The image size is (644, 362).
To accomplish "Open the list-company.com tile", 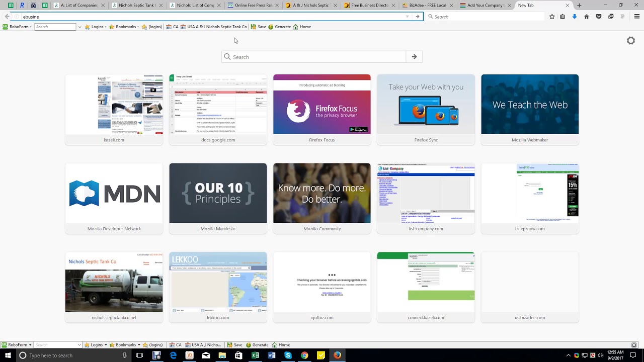I will coord(426,199).
